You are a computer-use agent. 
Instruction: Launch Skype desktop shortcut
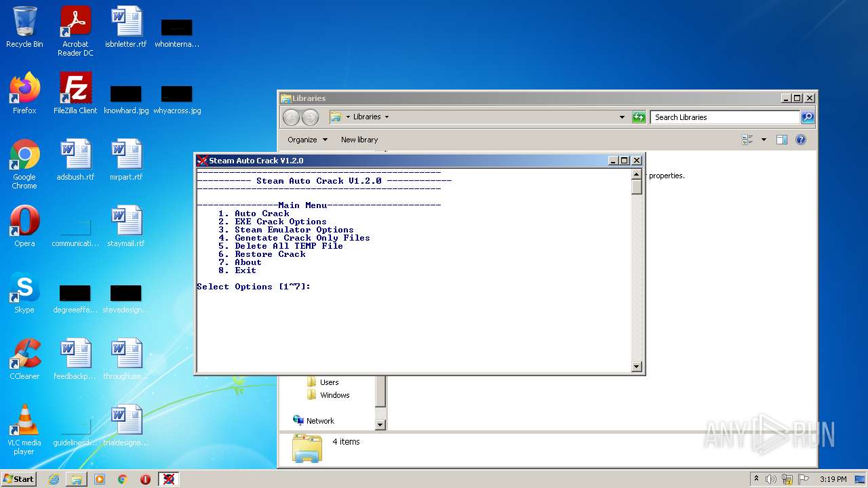coord(24,293)
